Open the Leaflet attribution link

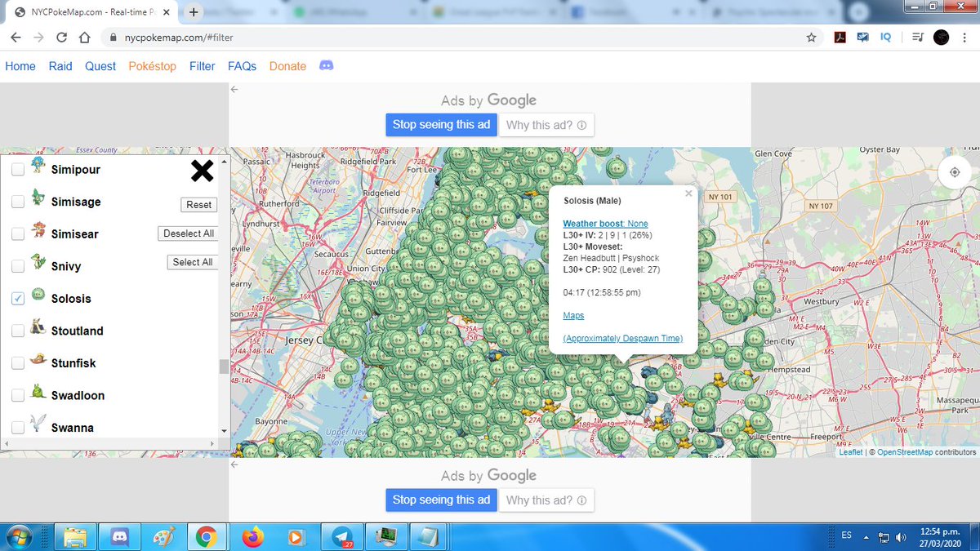tap(850, 451)
